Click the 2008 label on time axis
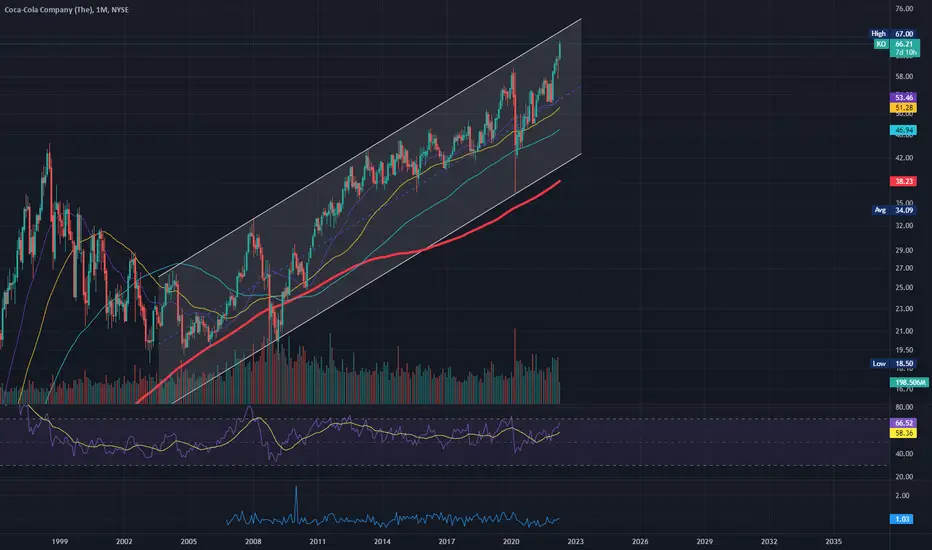The image size is (932, 550). click(253, 542)
